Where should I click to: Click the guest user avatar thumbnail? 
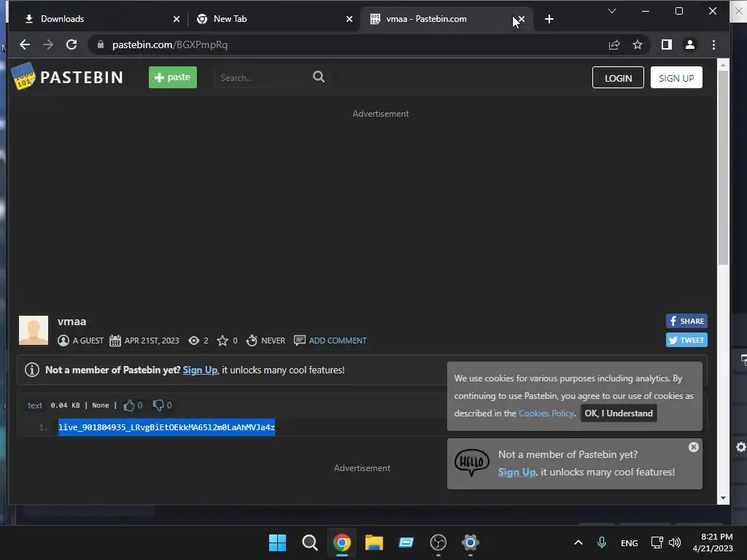pyautogui.click(x=34, y=330)
